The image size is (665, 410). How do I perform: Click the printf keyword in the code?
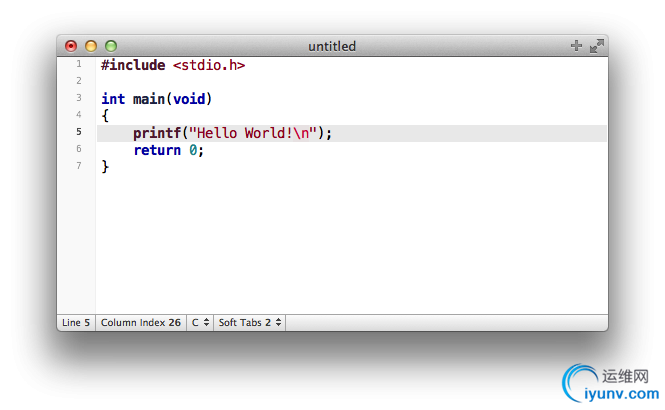(x=156, y=133)
